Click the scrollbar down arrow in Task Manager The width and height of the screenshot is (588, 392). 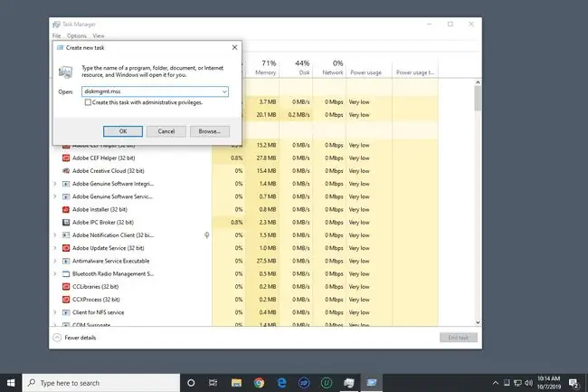click(478, 322)
